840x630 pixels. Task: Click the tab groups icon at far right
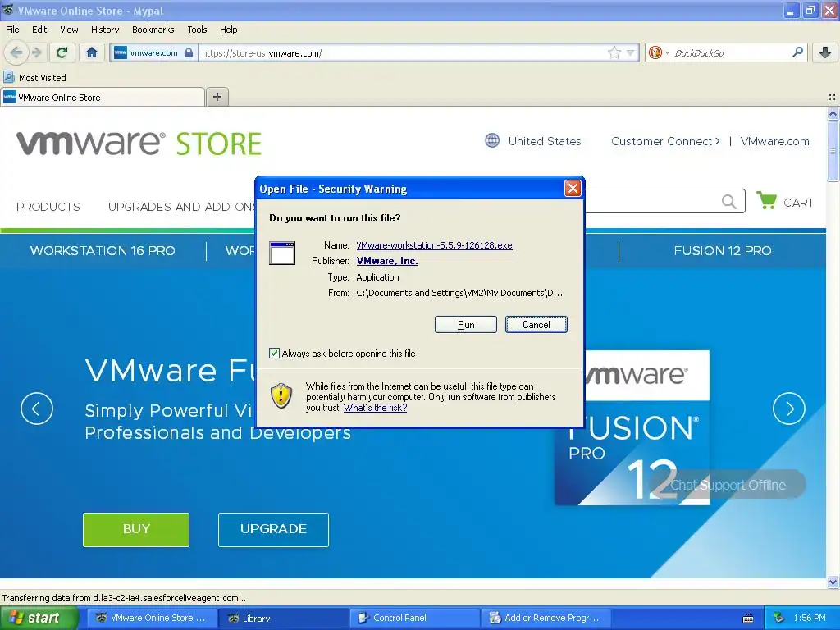(832, 97)
